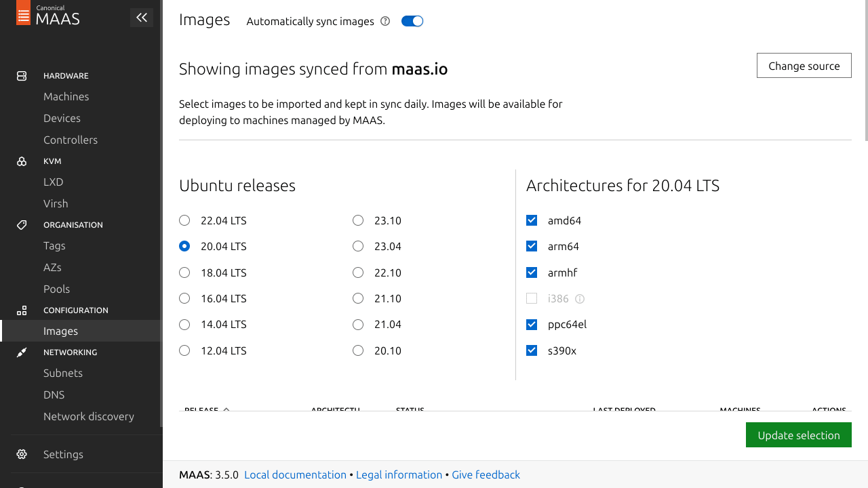Click the Organisation tag icon

(x=22, y=225)
